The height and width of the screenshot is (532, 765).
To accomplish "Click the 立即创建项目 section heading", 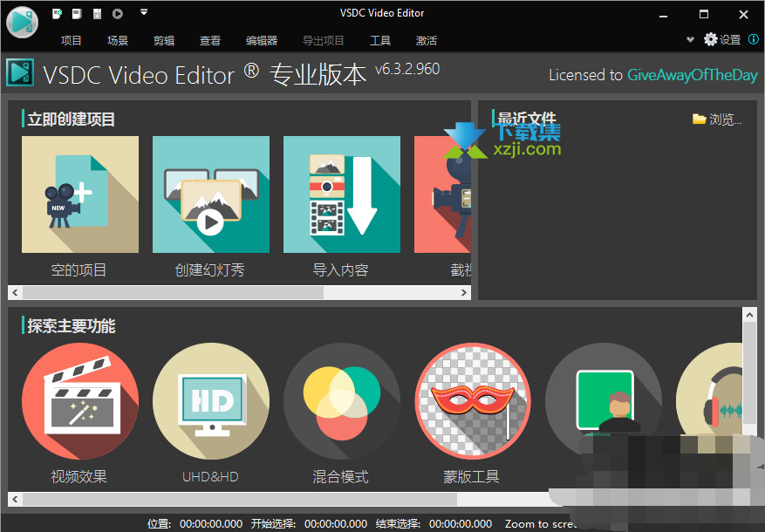I will point(72,119).
